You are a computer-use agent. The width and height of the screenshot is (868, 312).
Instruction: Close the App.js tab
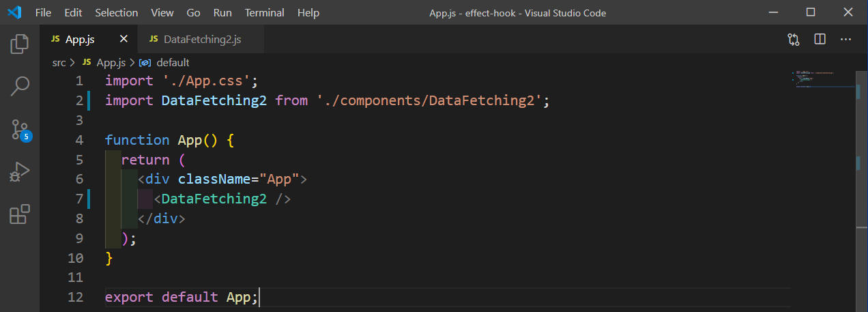coord(124,40)
